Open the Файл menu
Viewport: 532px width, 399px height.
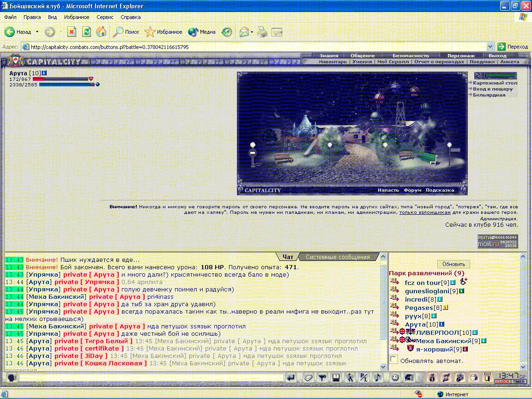pyautogui.click(x=10, y=17)
